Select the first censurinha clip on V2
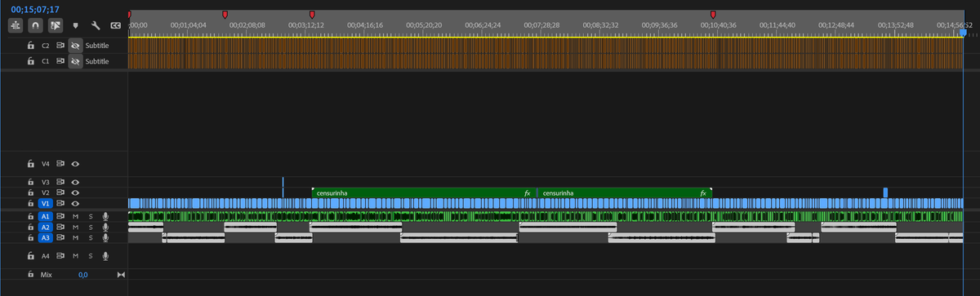The height and width of the screenshot is (296, 980). point(424,193)
